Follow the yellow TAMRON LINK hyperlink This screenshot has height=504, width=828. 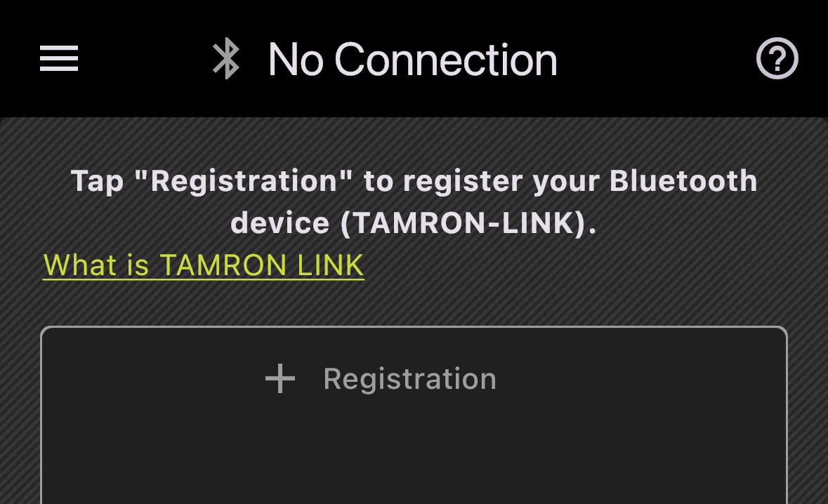tap(202, 265)
